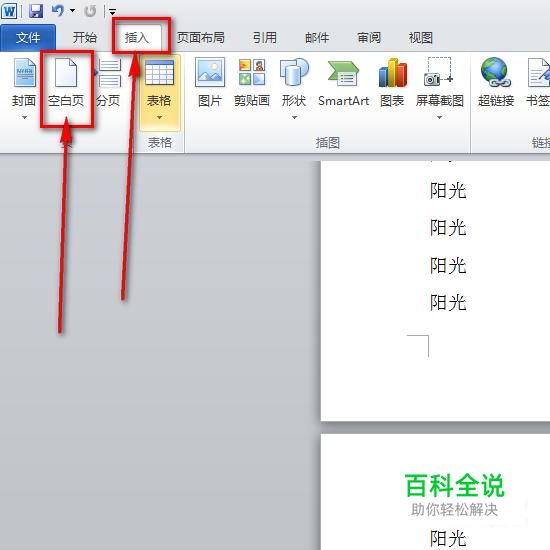
Task: Click the second 阳光 line on first page
Action: click(x=448, y=228)
